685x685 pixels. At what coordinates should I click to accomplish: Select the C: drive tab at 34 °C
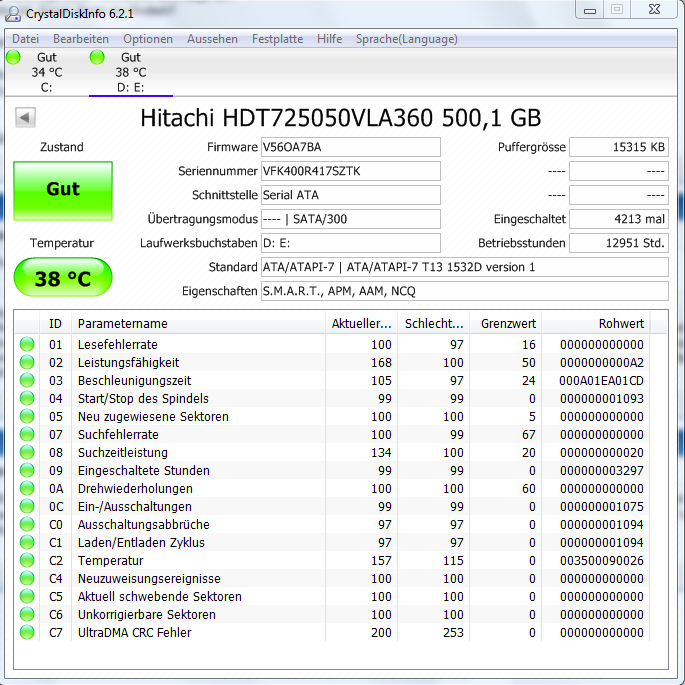pos(46,72)
